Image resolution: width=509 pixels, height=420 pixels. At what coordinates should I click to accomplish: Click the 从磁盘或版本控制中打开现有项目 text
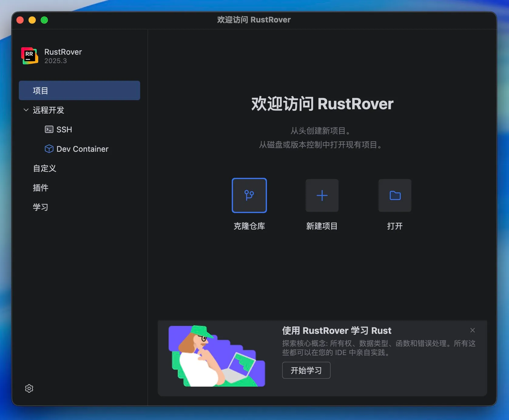[x=322, y=145]
